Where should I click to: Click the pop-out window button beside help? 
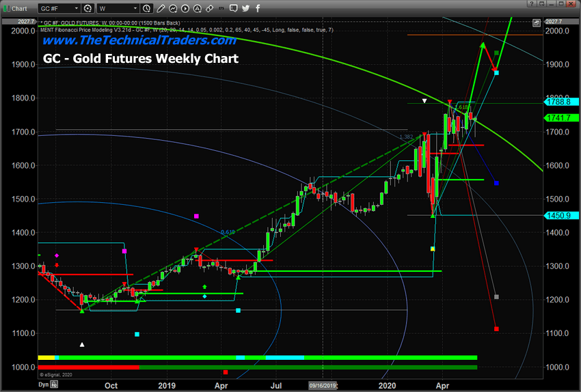click(x=542, y=3)
